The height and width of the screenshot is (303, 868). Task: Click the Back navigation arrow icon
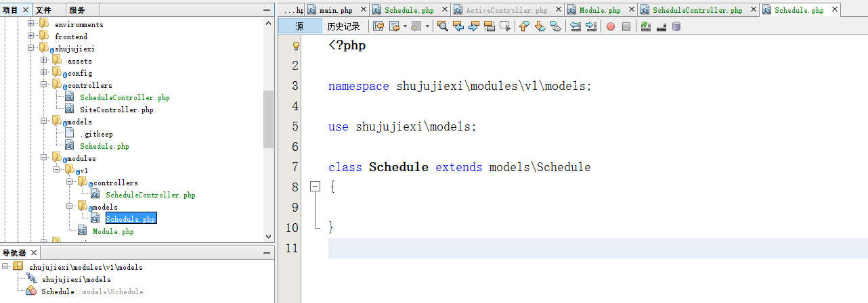tap(394, 26)
